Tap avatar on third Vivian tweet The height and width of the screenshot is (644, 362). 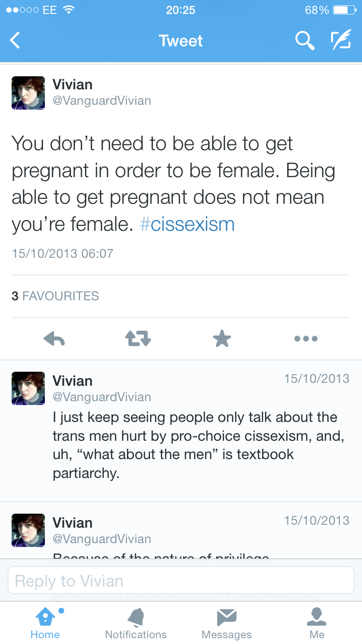point(28,530)
